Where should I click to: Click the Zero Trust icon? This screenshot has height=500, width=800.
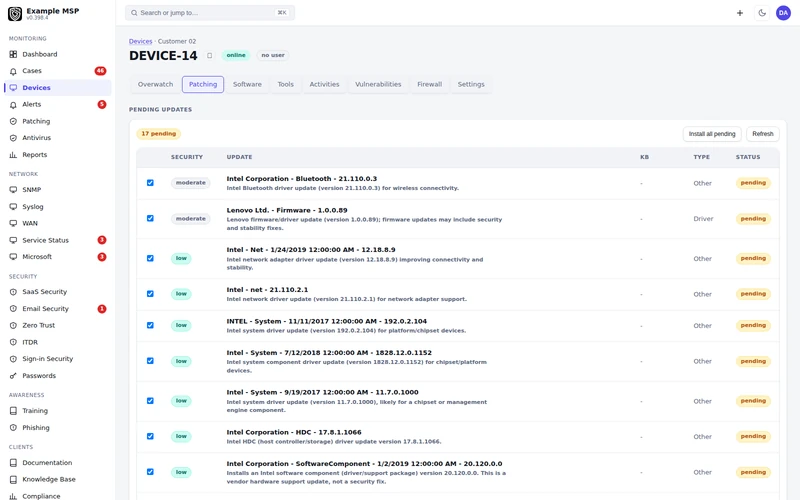coord(13,325)
